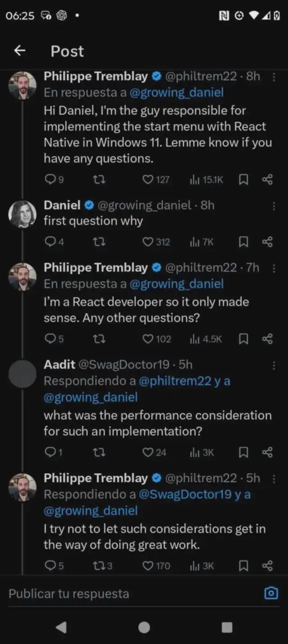Like the "React developer" tweet with 102 likes

coord(148,339)
